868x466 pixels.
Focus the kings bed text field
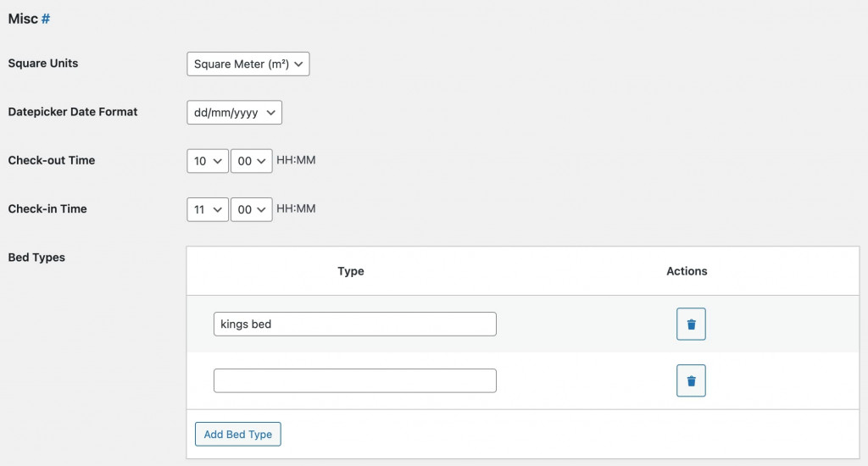[x=354, y=325]
